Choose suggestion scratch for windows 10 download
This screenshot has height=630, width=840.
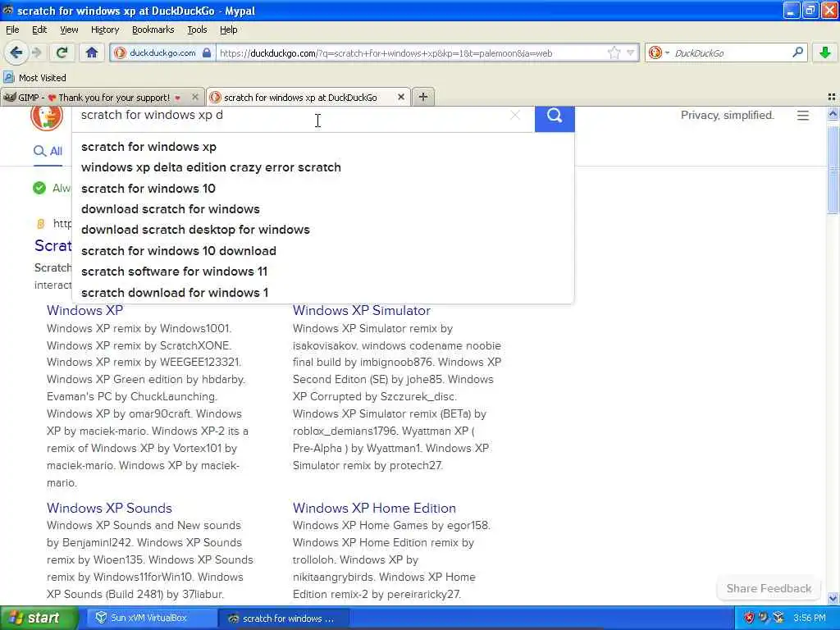(x=322, y=251)
